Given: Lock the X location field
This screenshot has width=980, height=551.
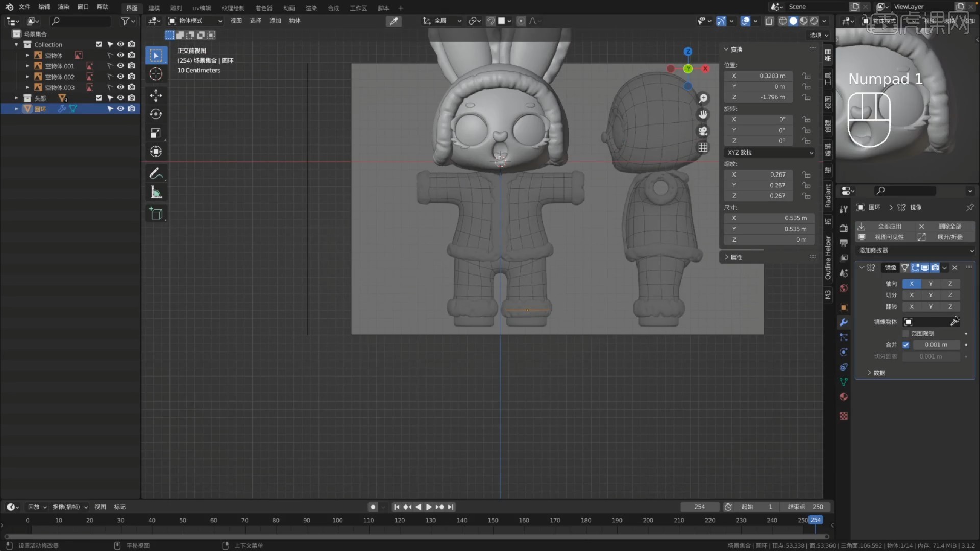Looking at the screenshot, I should pos(806,76).
